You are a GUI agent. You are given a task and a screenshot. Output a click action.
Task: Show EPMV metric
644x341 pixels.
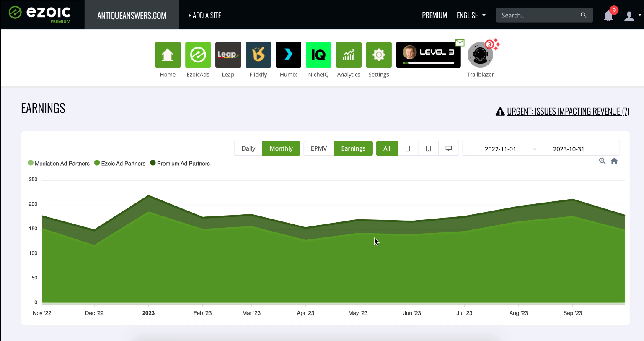point(319,148)
